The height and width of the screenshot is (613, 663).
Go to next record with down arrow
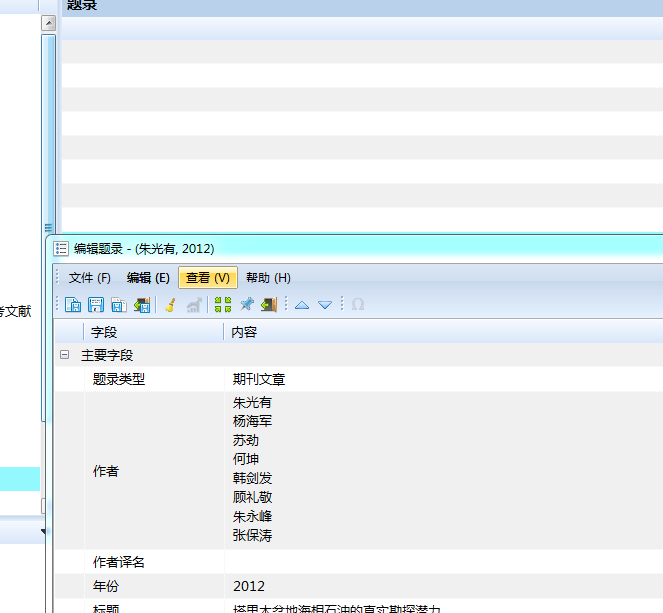pos(325,305)
